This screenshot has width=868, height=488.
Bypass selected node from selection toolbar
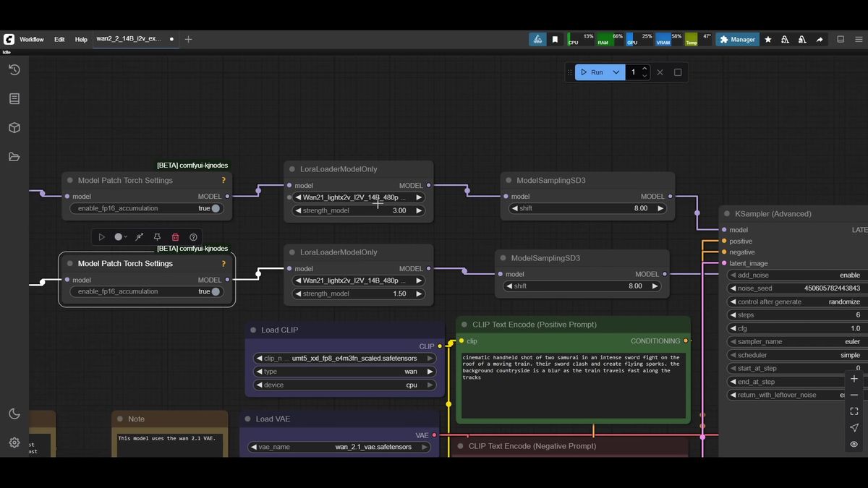(x=139, y=236)
